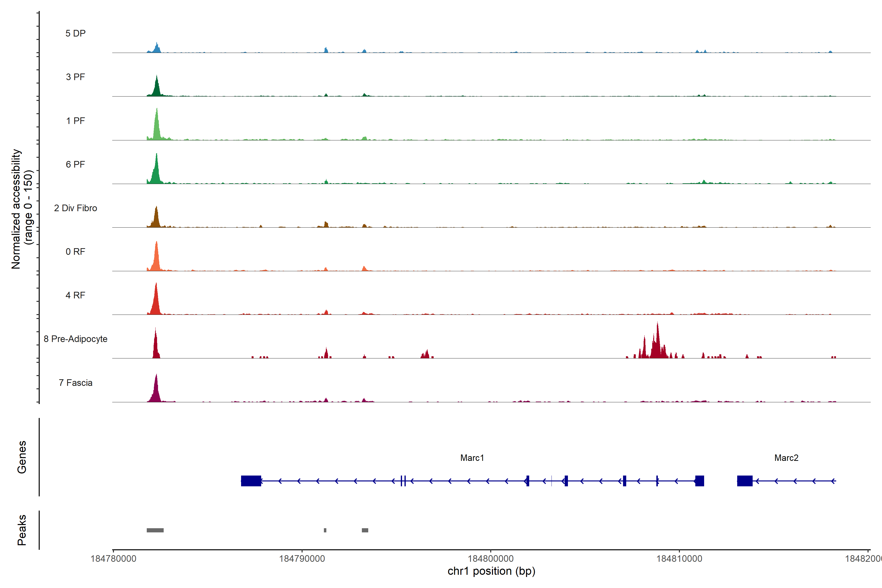This screenshot has height=588, width=882.
Task: Click the 4 RF track label
Action: click(75, 295)
